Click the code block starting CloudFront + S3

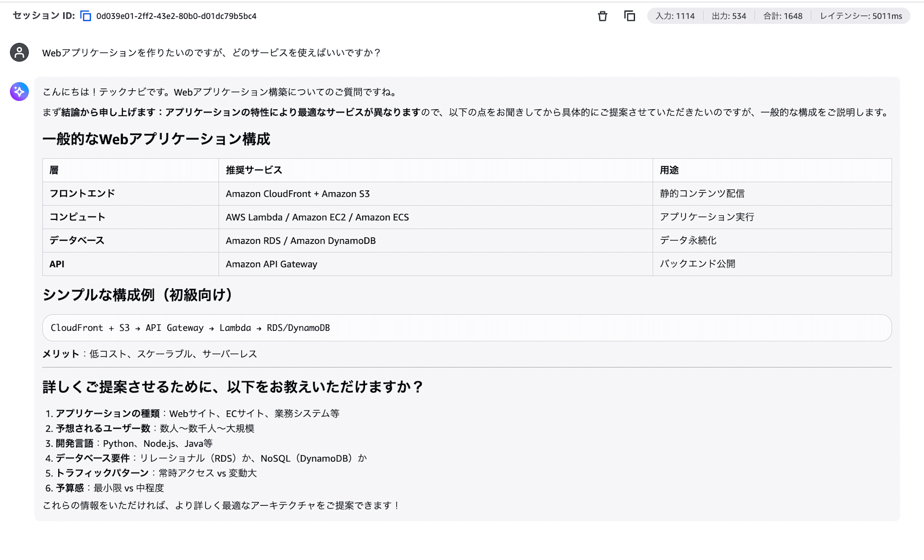[x=467, y=328]
